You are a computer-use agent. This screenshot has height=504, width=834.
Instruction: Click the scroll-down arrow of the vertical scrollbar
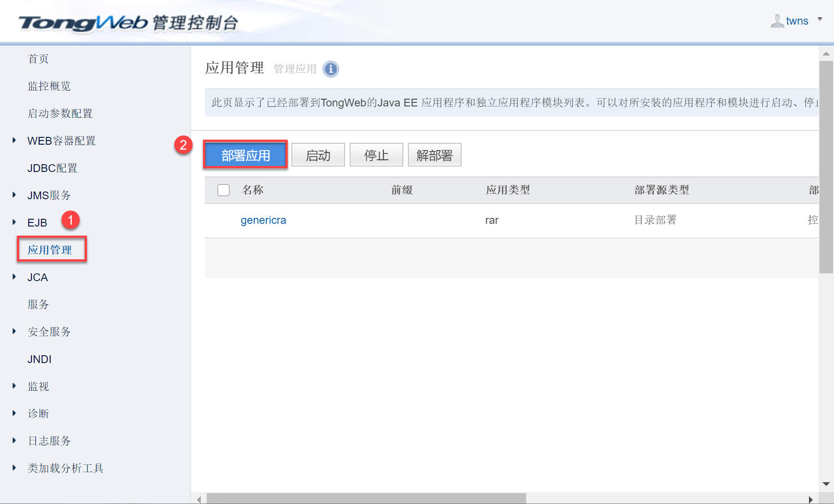[x=826, y=484]
